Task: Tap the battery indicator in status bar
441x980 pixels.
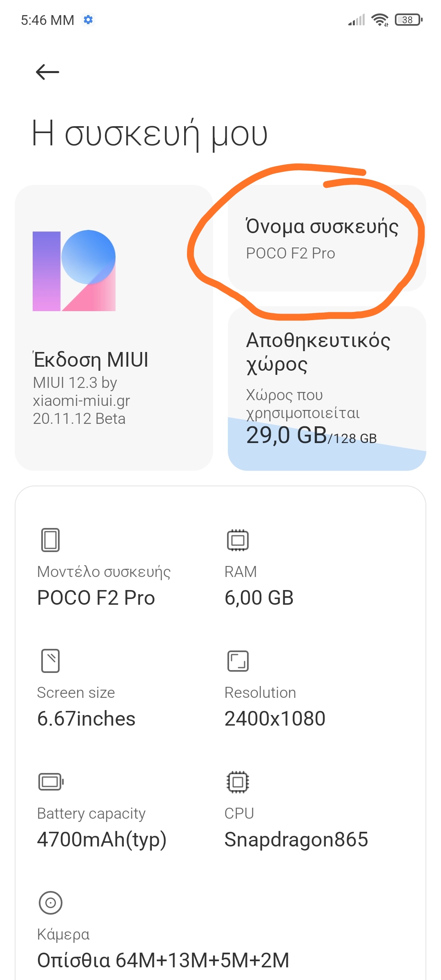Action: 408,20
